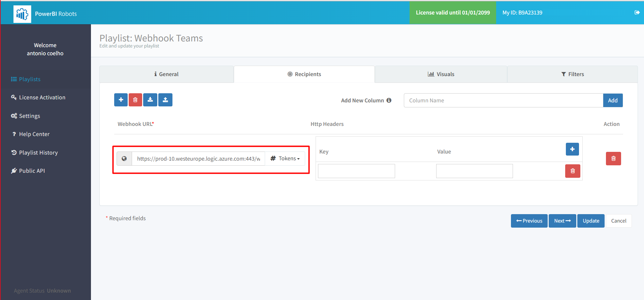The height and width of the screenshot is (300, 644).
Task: Click the logout icon in header
Action: pos(637,12)
